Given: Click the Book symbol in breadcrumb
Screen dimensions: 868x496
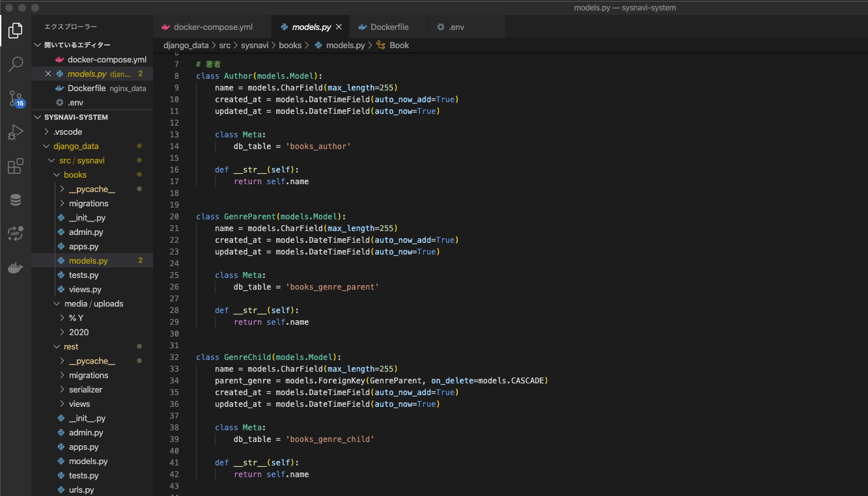Looking at the screenshot, I should click(x=399, y=46).
